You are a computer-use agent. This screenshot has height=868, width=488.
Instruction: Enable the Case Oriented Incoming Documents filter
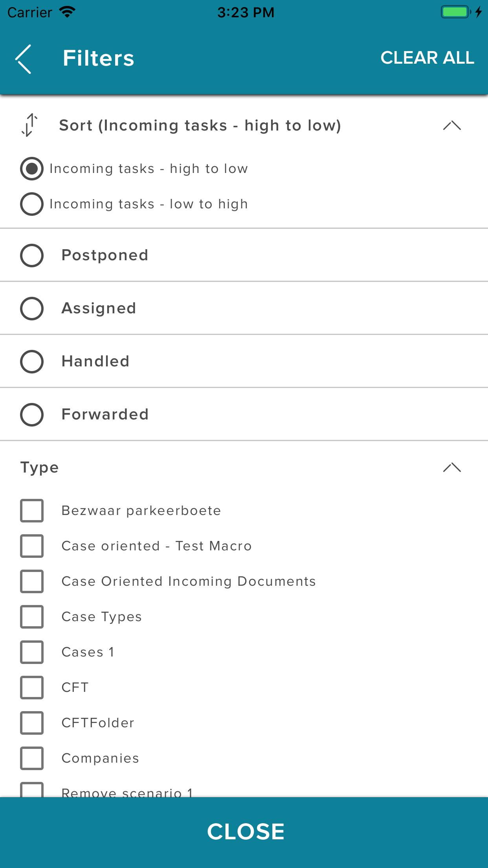tap(32, 581)
